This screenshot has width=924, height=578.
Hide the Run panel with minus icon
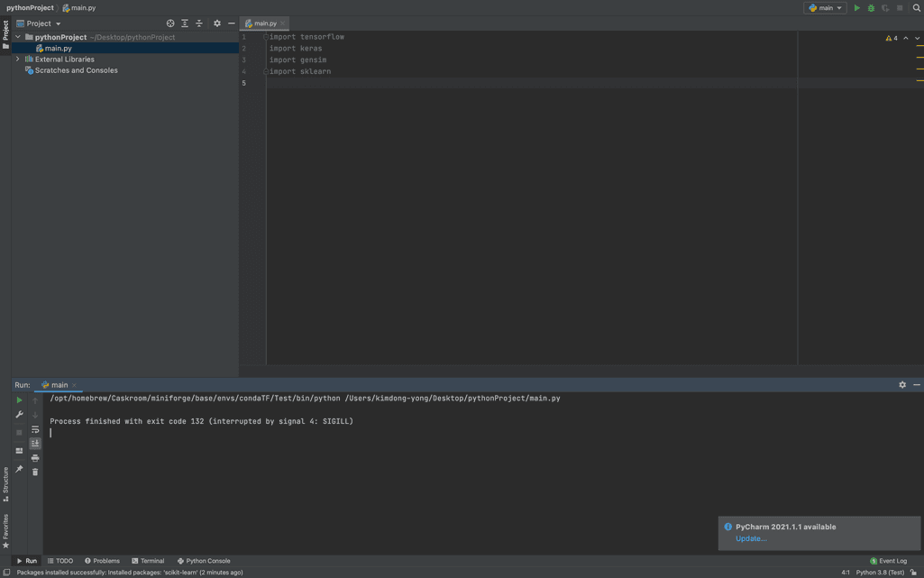coord(917,385)
